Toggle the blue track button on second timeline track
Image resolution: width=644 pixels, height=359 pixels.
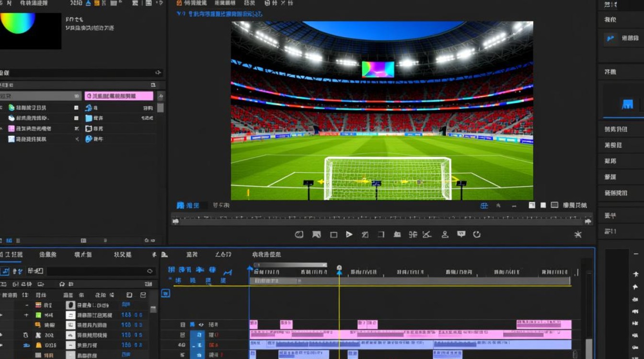[197, 335]
